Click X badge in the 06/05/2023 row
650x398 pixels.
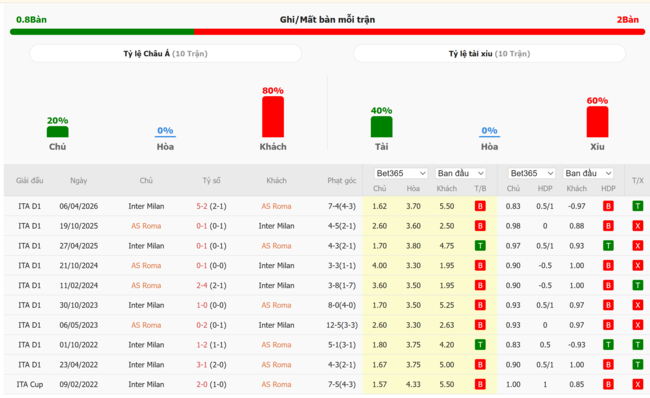638,325
